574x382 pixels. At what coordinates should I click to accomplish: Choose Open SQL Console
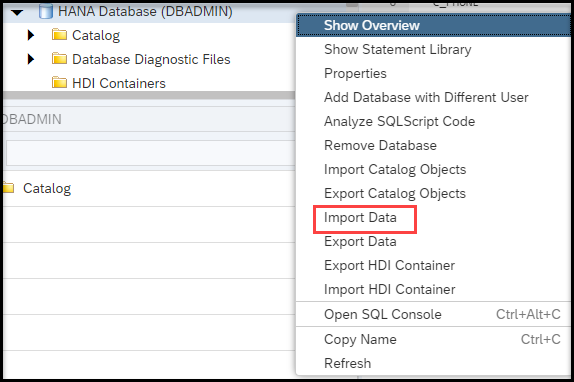tap(433, 314)
